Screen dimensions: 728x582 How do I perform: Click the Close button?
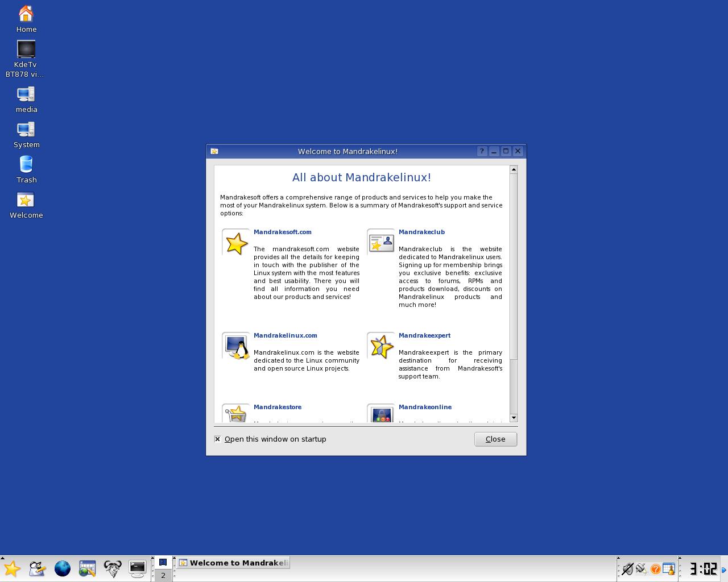coord(495,439)
